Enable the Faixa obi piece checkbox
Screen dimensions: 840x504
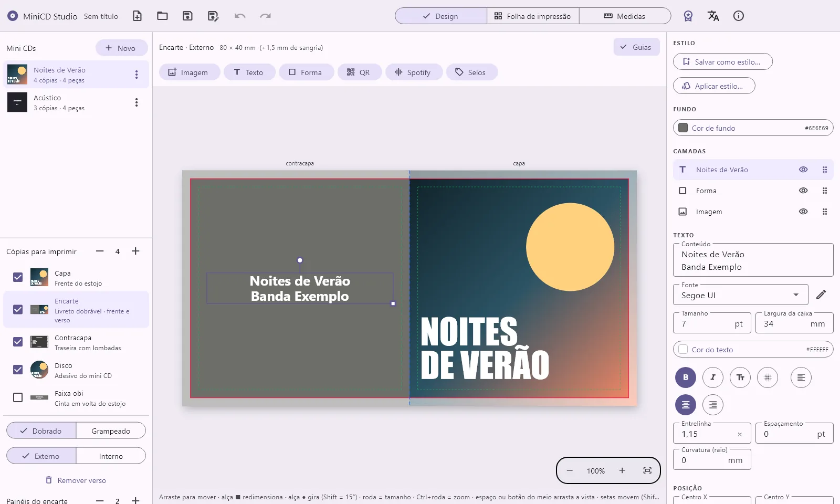coord(18,397)
